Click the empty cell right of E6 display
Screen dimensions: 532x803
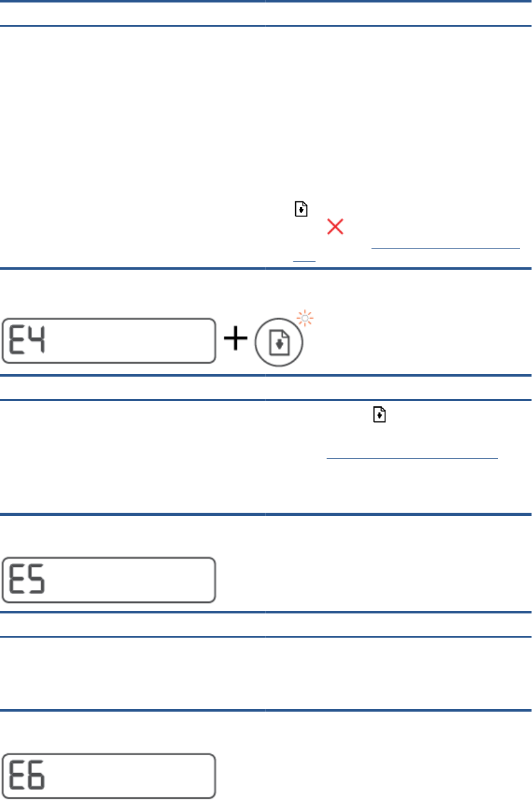coord(398,757)
